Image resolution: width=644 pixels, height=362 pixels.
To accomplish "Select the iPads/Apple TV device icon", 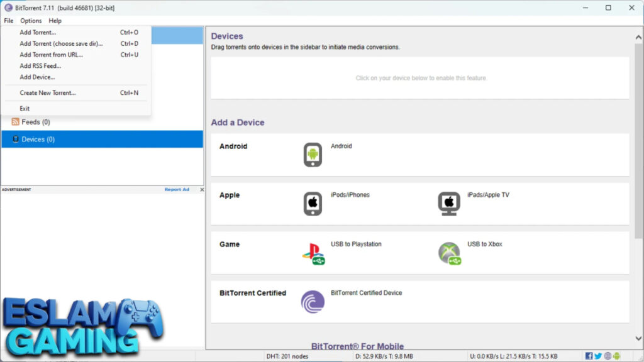I will [x=449, y=204].
